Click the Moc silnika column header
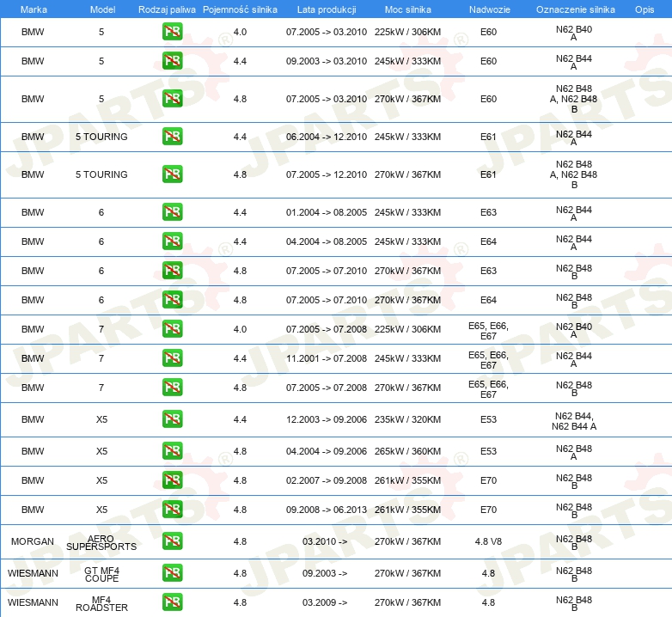The image size is (672, 617). [408, 9]
